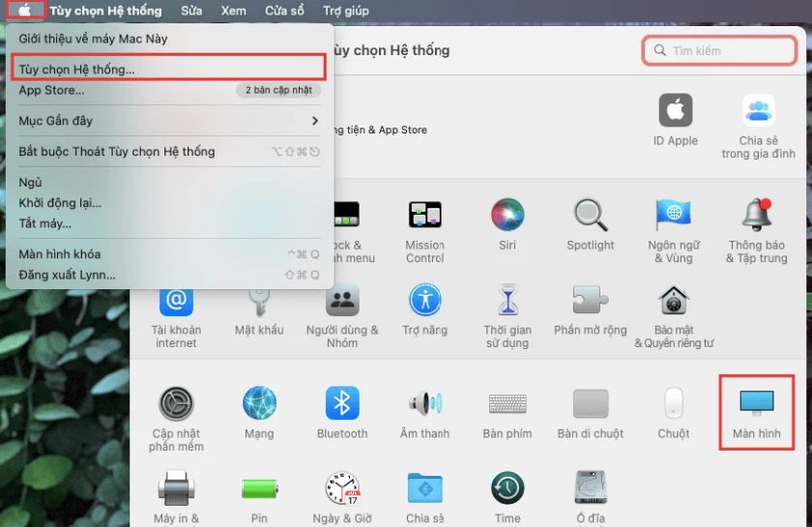This screenshot has height=527, width=812.
Task: Open the Trợ giúp menu
Action: 346,11
